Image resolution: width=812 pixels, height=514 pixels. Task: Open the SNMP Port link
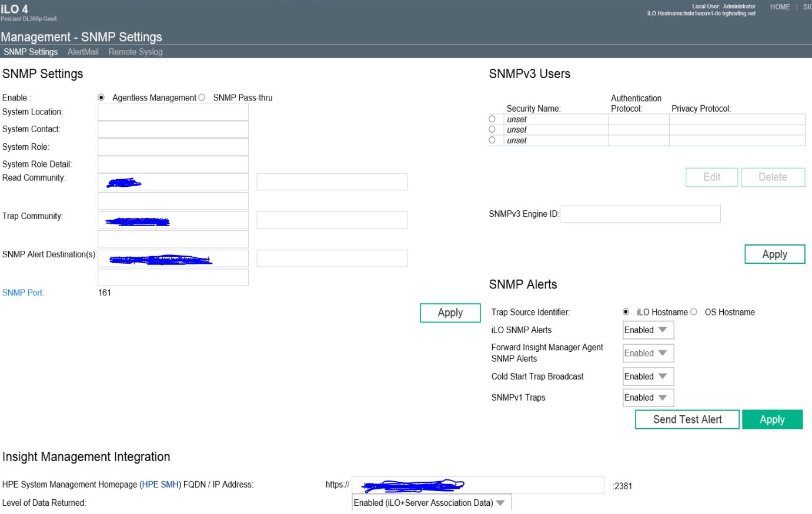23,293
